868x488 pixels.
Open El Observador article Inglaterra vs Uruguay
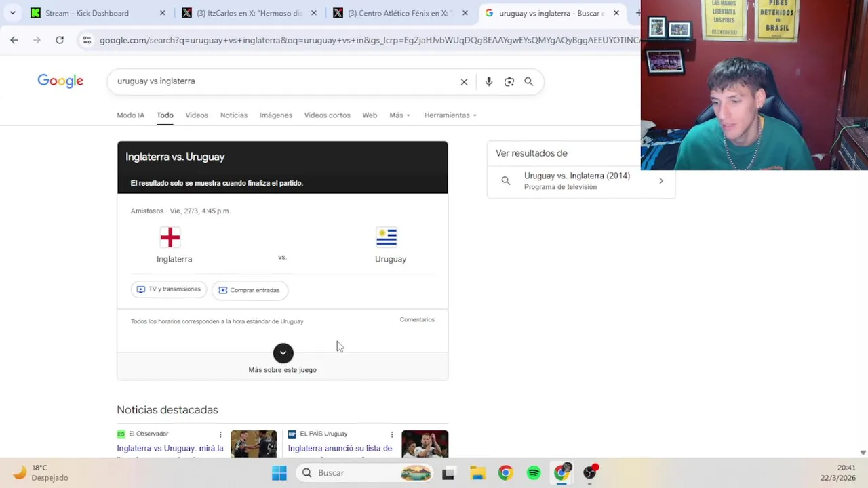(x=170, y=448)
